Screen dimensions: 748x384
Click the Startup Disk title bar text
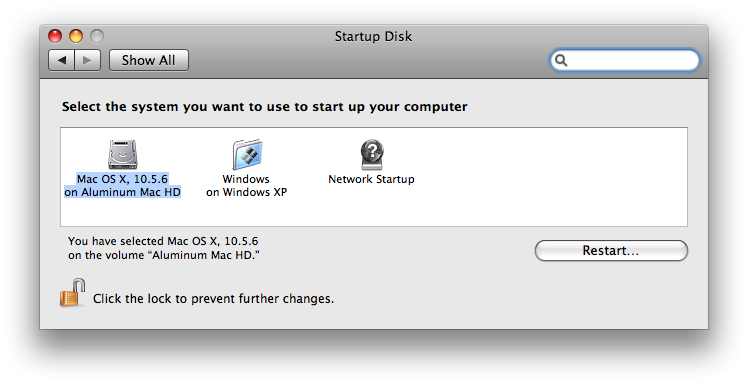374,36
